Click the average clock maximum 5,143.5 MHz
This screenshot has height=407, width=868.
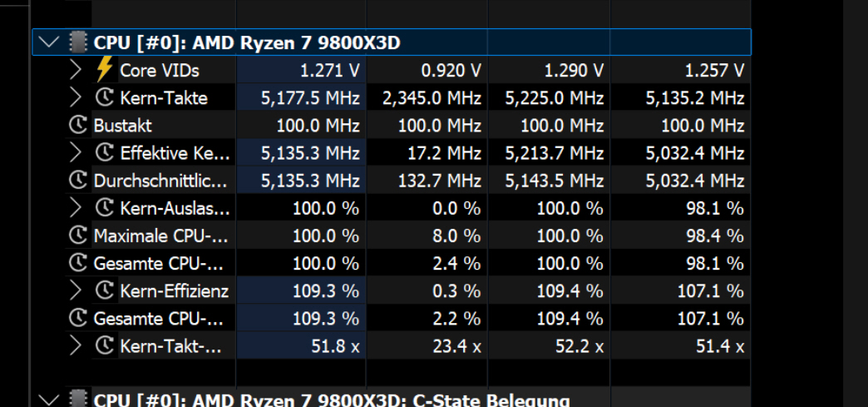(x=554, y=181)
